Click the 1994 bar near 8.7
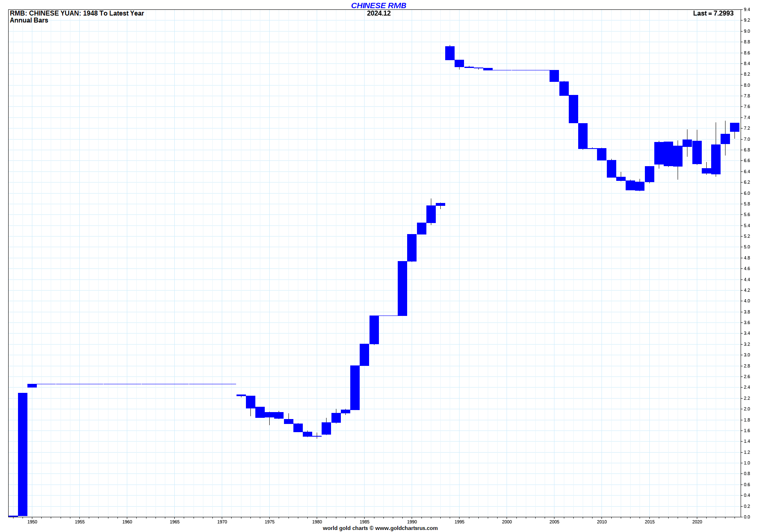 [x=450, y=53]
